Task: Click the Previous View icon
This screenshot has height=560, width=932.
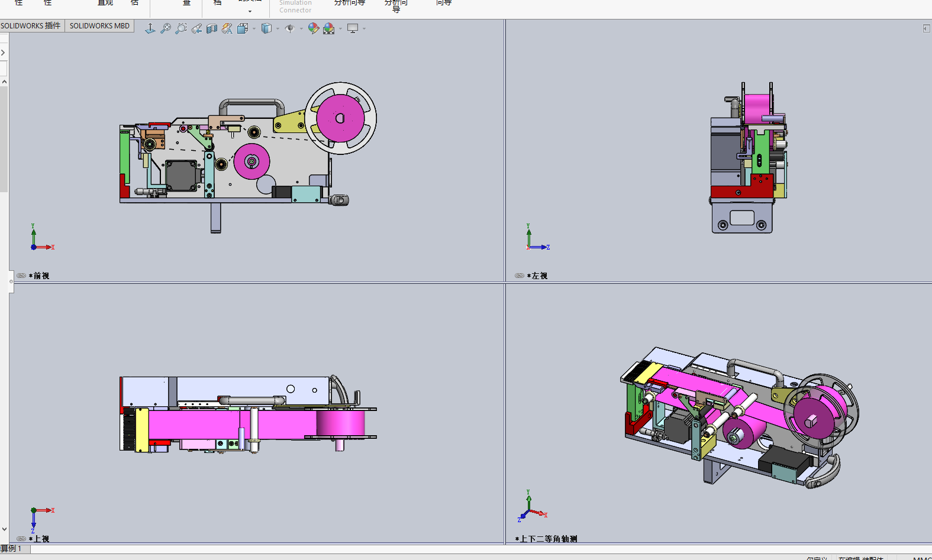Action: (196, 28)
